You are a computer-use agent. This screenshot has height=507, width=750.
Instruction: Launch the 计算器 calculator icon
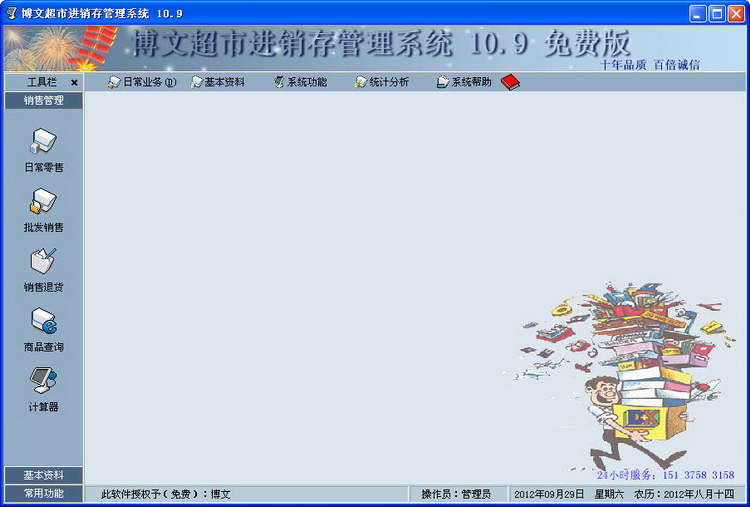43,381
